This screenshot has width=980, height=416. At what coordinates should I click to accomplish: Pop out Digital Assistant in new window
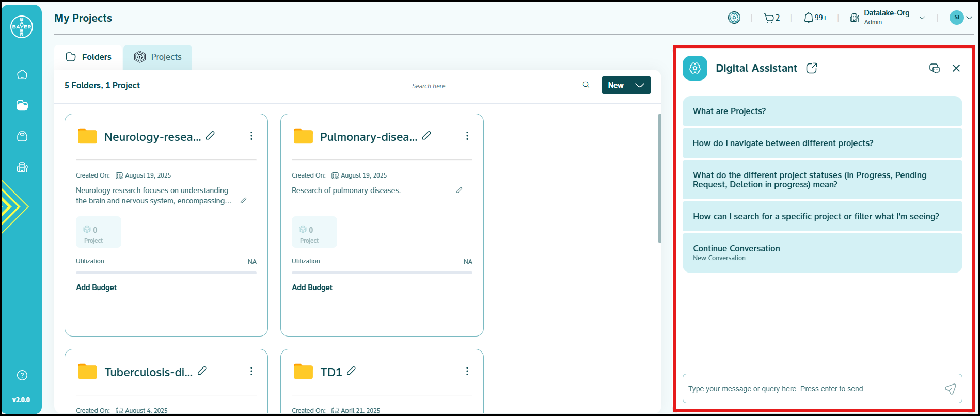(812, 68)
